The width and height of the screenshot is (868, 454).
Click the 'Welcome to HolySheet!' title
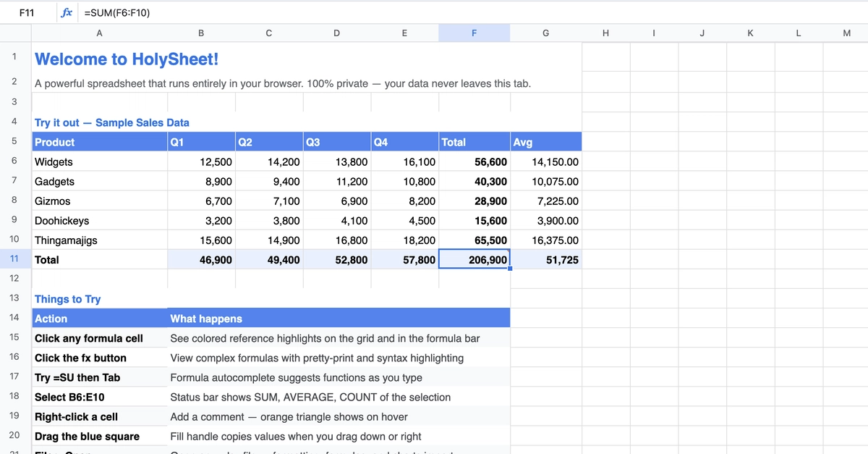point(127,59)
